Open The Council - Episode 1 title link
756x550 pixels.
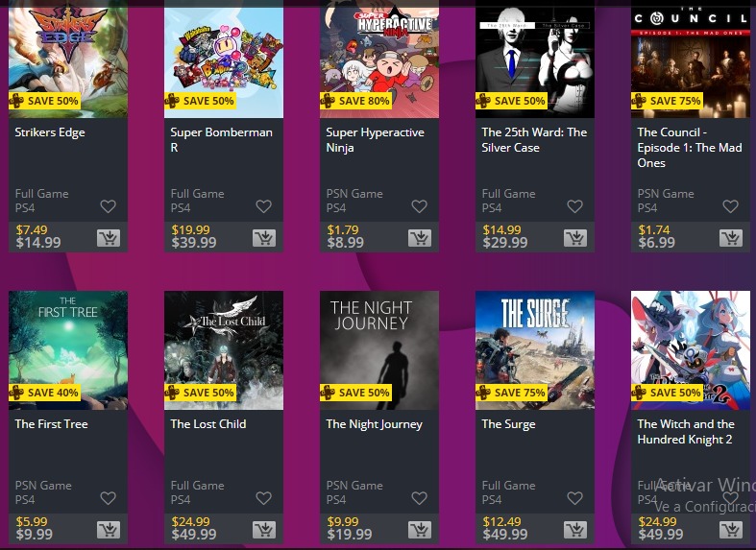[x=690, y=148]
